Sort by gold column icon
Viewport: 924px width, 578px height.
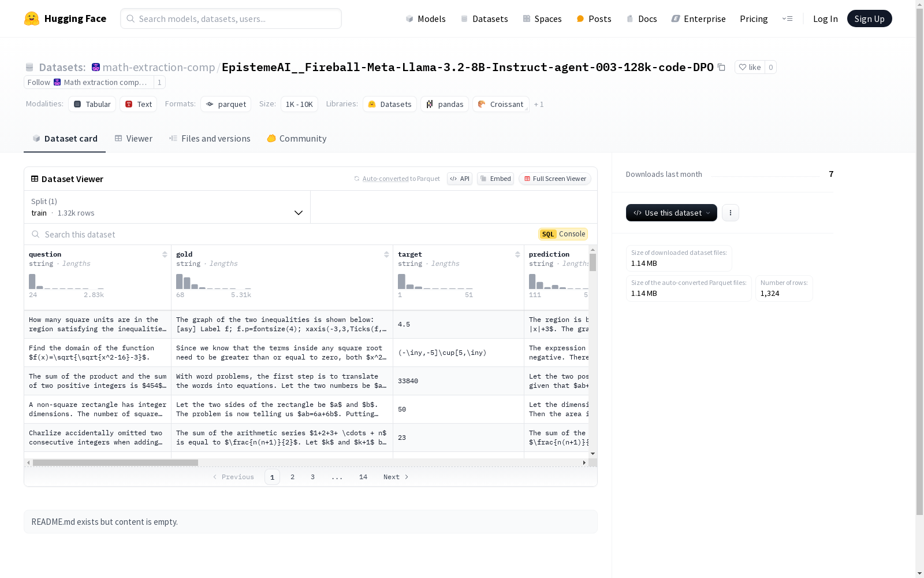point(386,254)
